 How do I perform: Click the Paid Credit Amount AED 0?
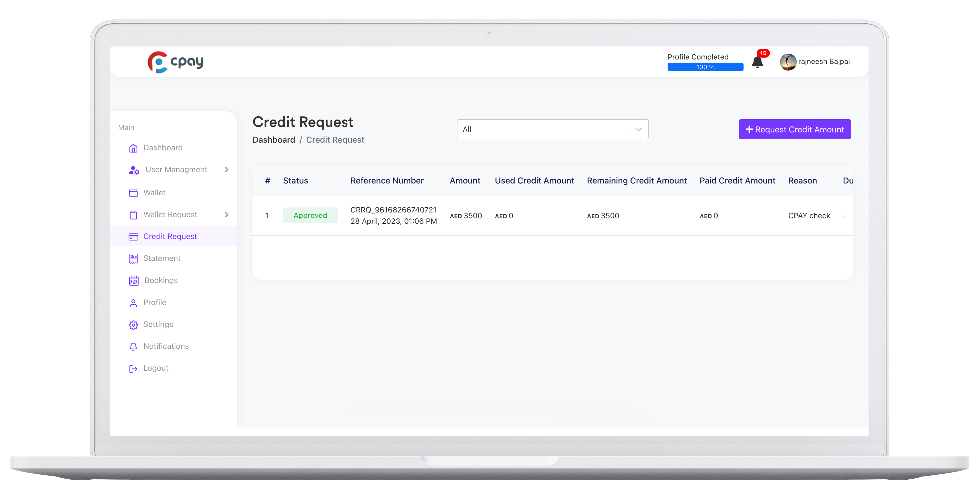tap(709, 216)
